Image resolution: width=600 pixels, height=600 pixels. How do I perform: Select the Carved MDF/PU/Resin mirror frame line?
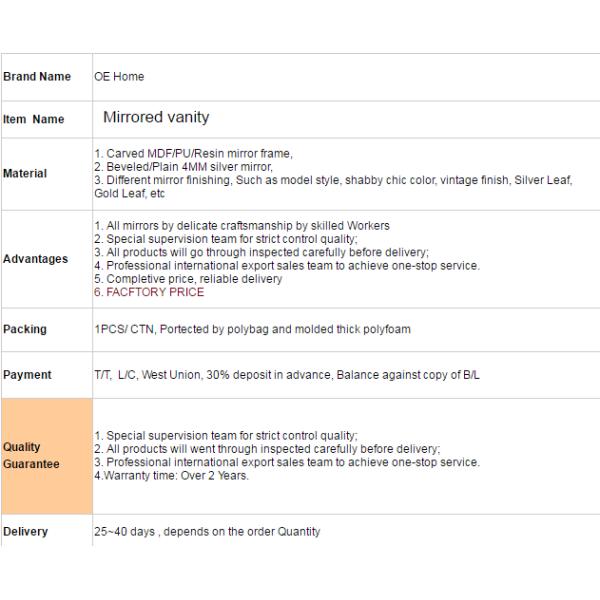[193, 153]
